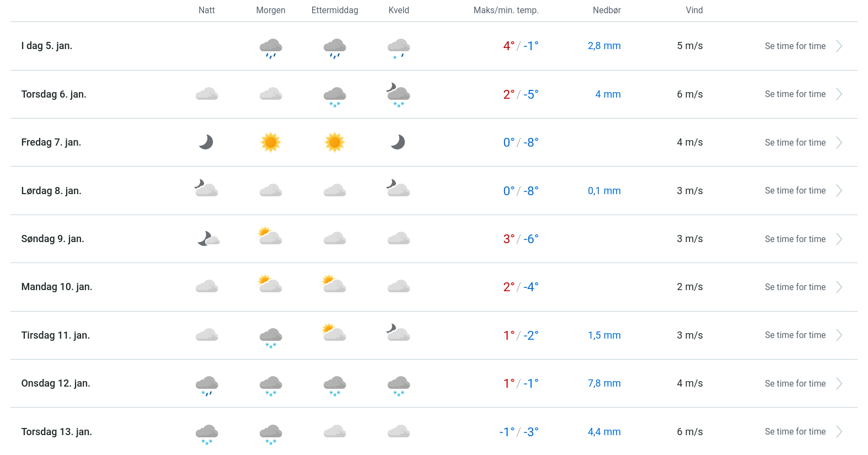Expand chevron for Mandag 10. jan.
This screenshot has width=868, height=455.
(x=839, y=287)
